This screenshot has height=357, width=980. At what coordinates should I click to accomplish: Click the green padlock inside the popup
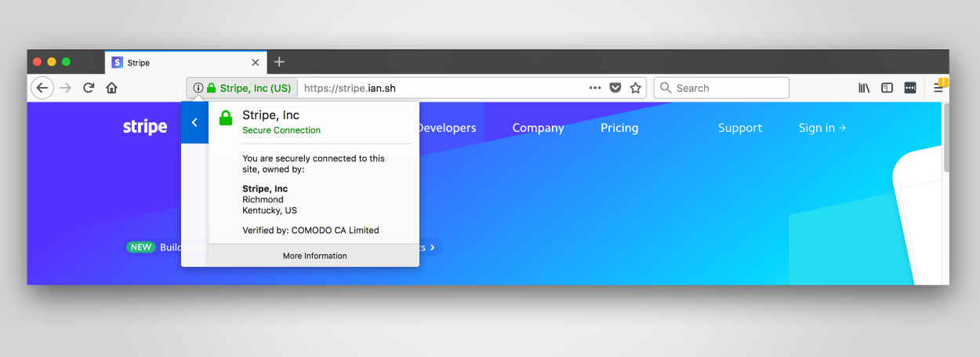[226, 118]
